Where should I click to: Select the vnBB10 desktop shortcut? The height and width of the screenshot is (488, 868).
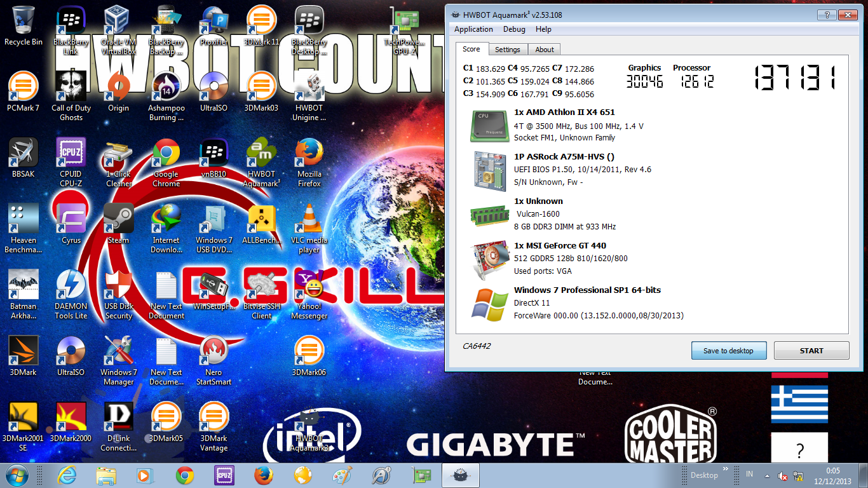click(214, 158)
